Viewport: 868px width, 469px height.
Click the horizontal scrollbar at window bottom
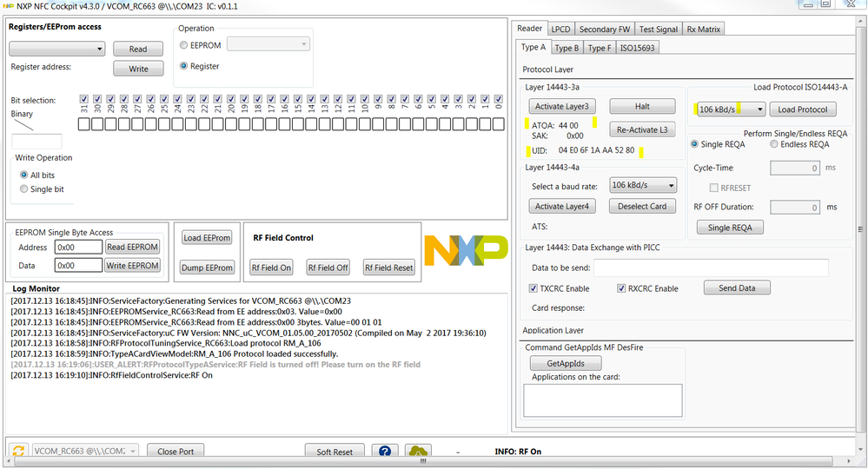pyautogui.click(x=423, y=460)
